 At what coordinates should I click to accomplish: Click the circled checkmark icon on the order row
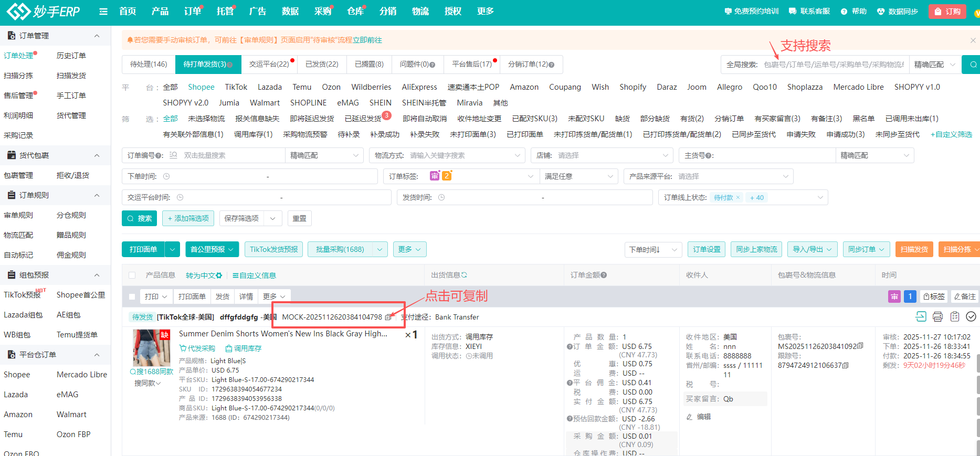971,316
